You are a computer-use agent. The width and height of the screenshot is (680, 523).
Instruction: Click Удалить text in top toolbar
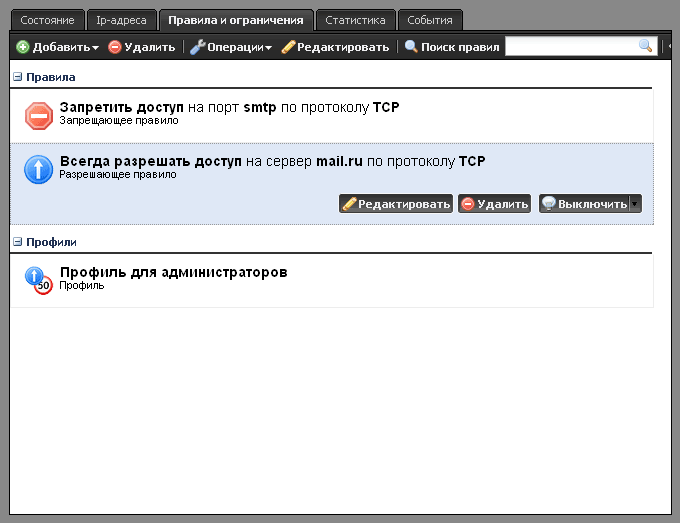[x=150, y=47]
